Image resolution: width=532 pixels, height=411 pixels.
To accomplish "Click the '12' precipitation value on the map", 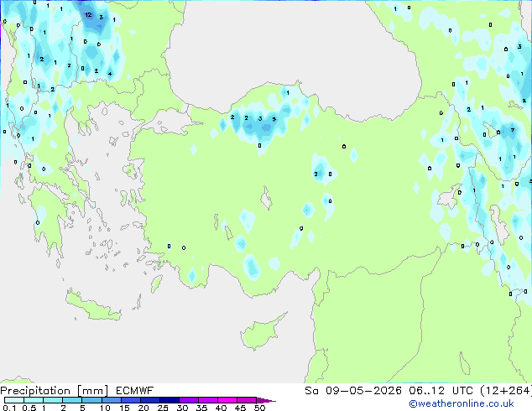I will click(x=88, y=14).
